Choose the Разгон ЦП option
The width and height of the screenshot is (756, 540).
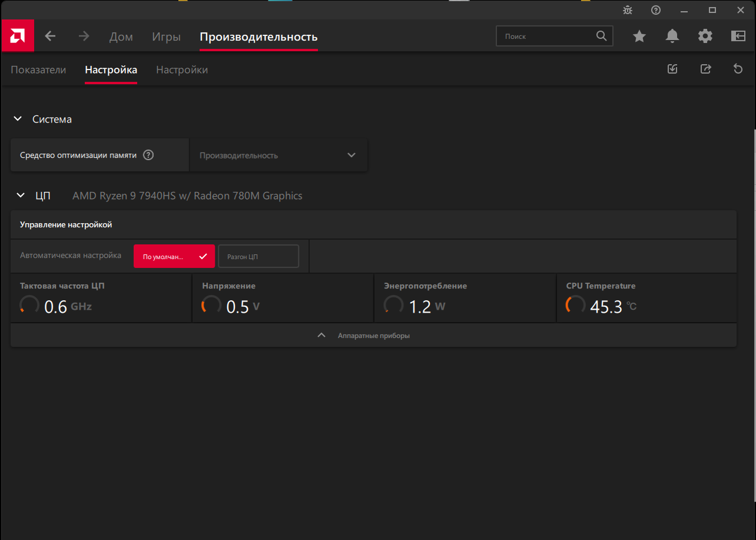point(258,256)
